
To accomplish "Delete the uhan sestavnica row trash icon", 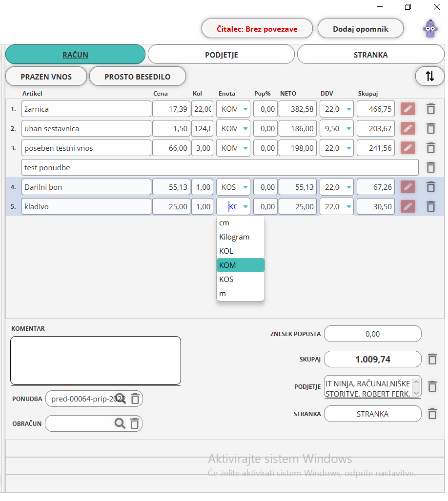I will coord(431,128).
